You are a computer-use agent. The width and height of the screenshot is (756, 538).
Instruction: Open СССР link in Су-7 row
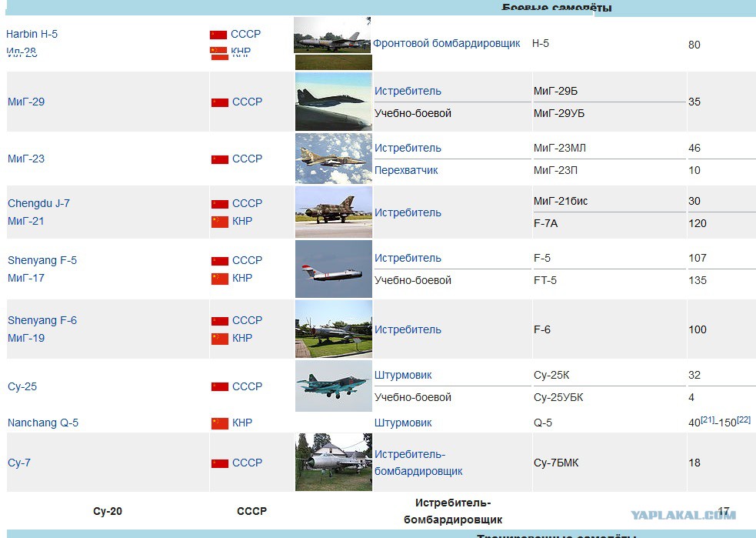point(248,463)
